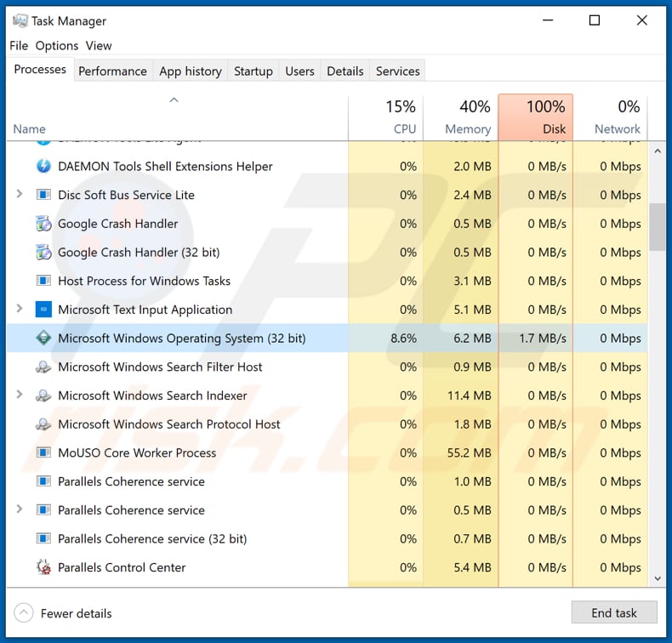Select the Microsoft Windows Search Protocol Host row
This screenshot has height=643, width=672.
(327, 424)
